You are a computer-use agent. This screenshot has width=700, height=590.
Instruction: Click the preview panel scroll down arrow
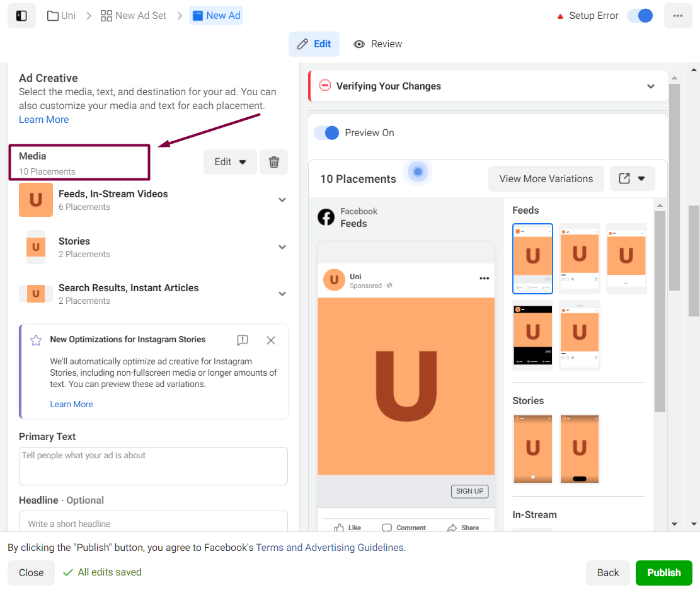coord(674,524)
